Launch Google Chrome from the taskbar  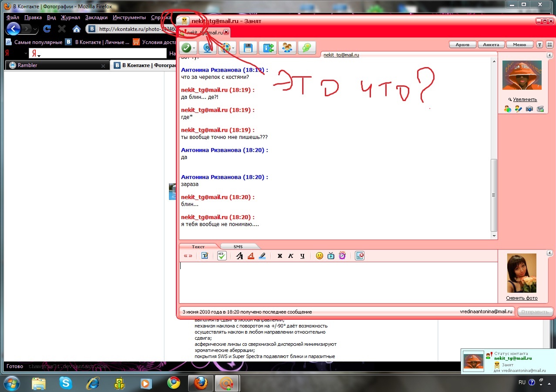click(x=174, y=383)
